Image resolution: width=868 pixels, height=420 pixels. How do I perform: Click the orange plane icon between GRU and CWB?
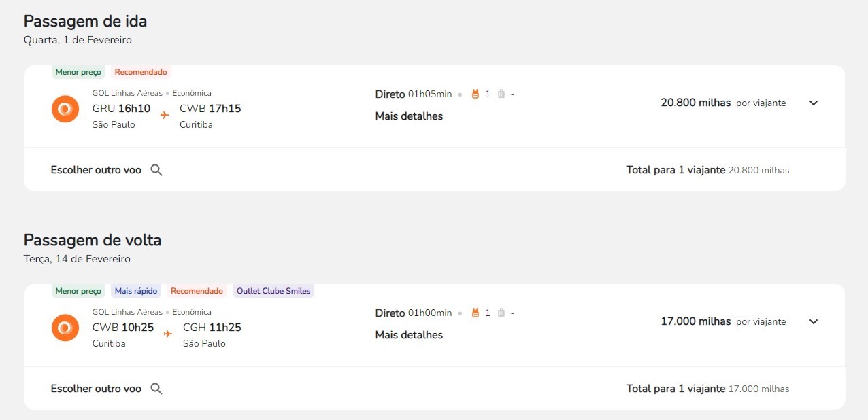(165, 115)
